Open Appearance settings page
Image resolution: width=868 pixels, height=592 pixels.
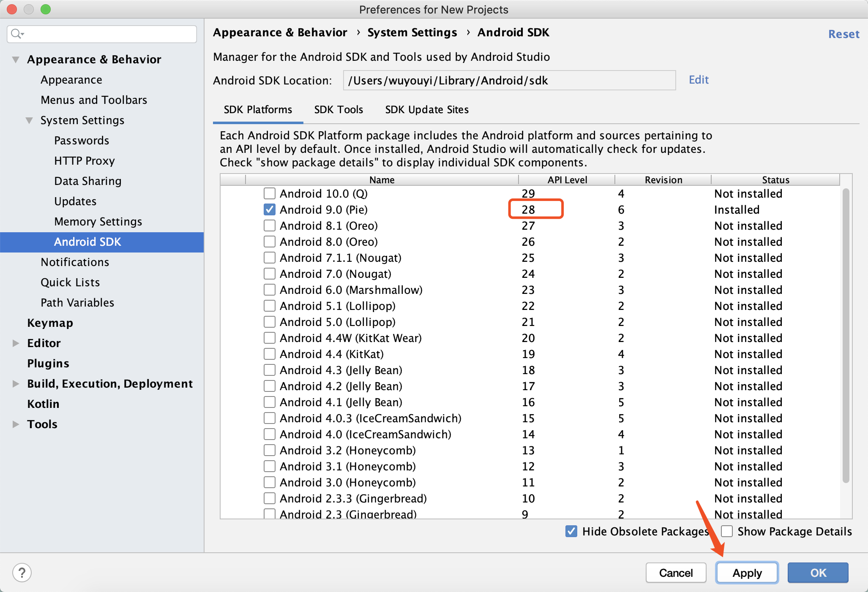click(x=71, y=80)
